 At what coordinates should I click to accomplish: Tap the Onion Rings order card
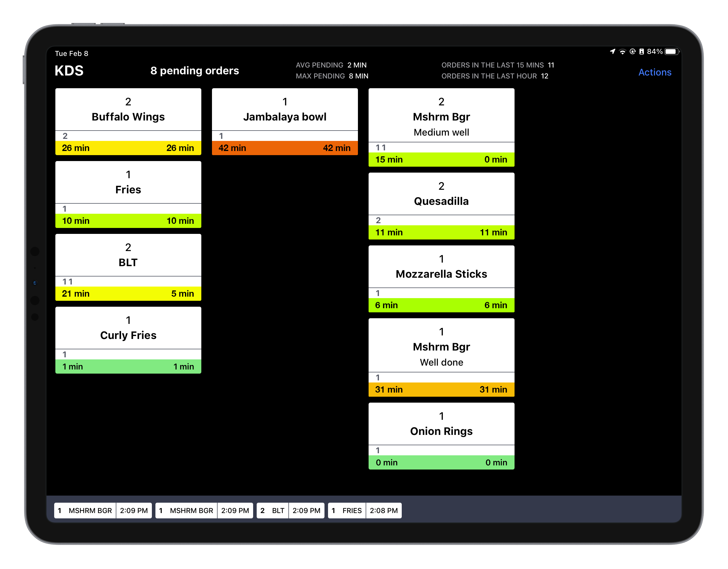coord(441,425)
